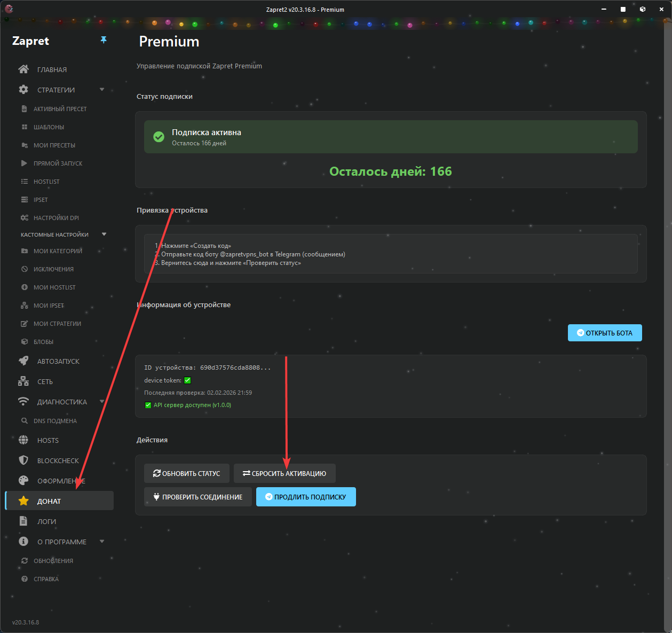Image resolution: width=672 pixels, height=633 pixels.
Task: Open the ДОНАТ menu item
Action: pyautogui.click(x=59, y=501)
